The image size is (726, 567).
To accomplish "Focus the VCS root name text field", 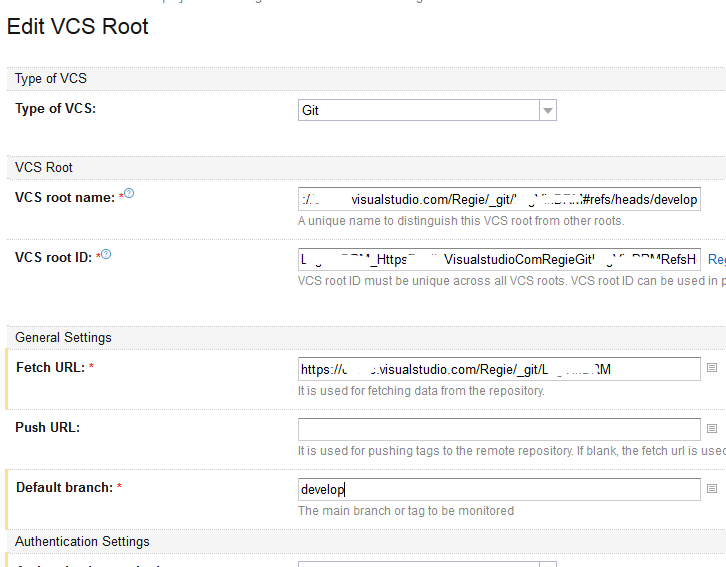I will 499,199.
